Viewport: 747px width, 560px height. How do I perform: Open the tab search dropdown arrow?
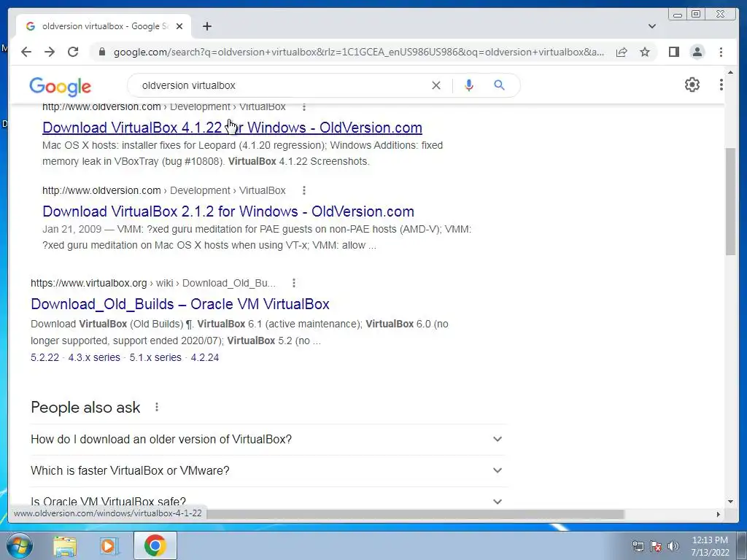(x=651, y=26)
